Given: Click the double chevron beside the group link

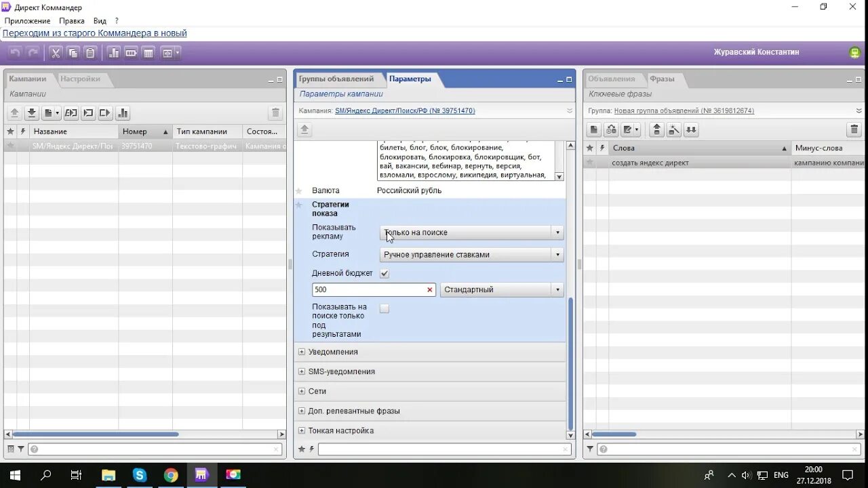Looking at the screenshot, I should [x=859, y=110].
